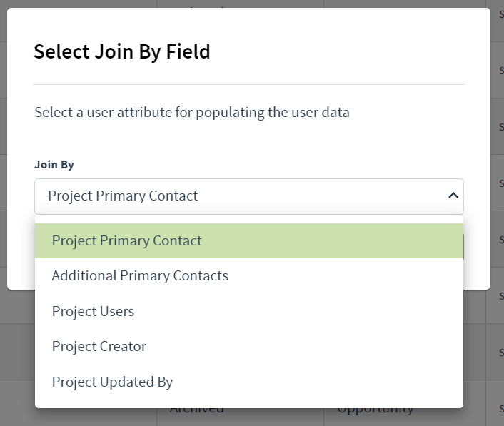Click the green button edge beside dropdown list
This screenshot has height=426, width=504.
coord(465,246)
